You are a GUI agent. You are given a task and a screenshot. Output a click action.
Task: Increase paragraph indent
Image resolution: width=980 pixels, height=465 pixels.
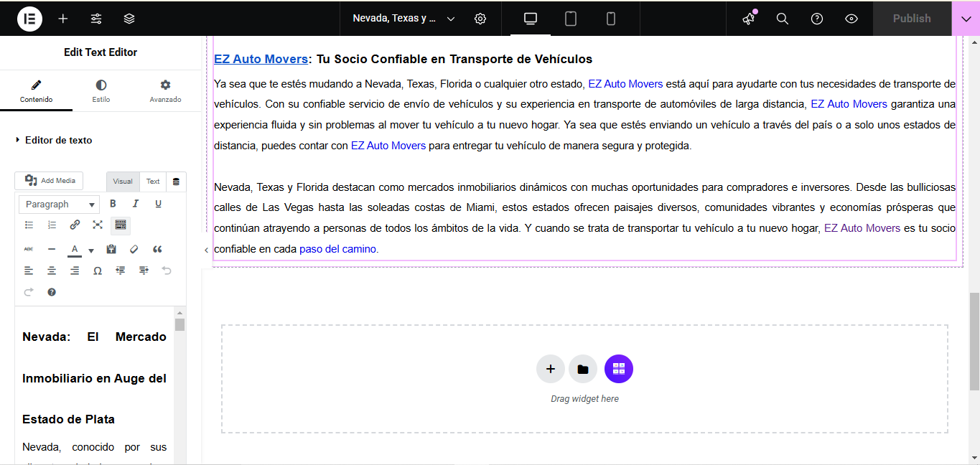(x=144, y=271)
